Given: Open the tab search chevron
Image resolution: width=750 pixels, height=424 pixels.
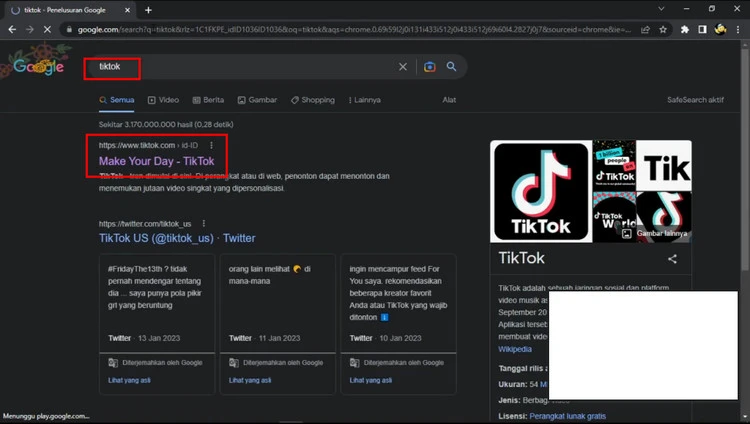Looking at the screenshot, I should coord(661,9).
